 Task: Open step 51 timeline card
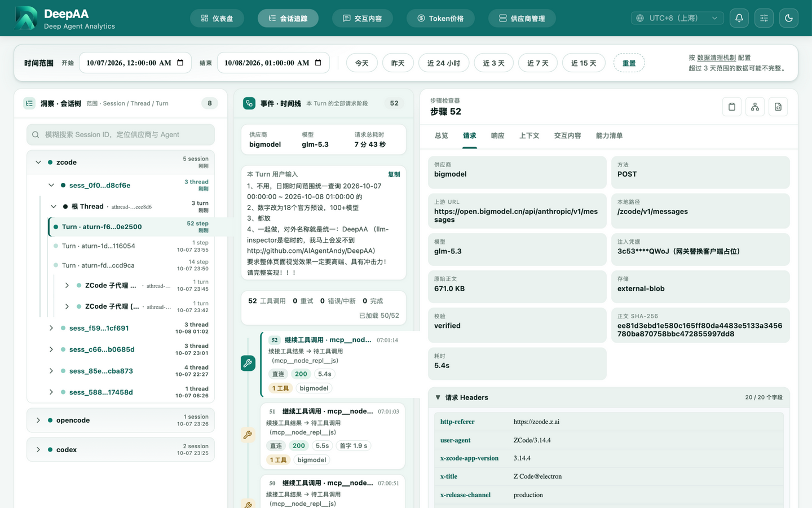pos(333,435)
